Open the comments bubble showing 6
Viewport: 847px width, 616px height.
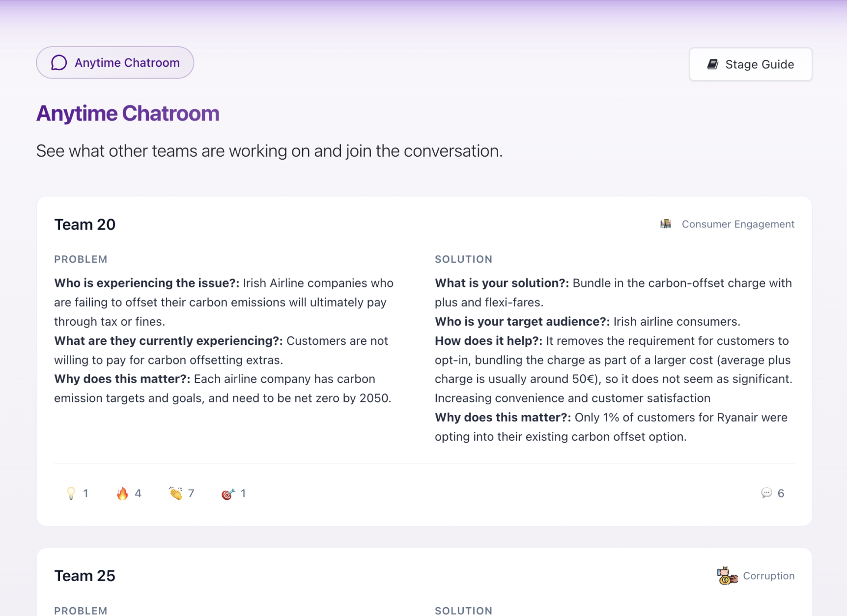tap(772, 493)
